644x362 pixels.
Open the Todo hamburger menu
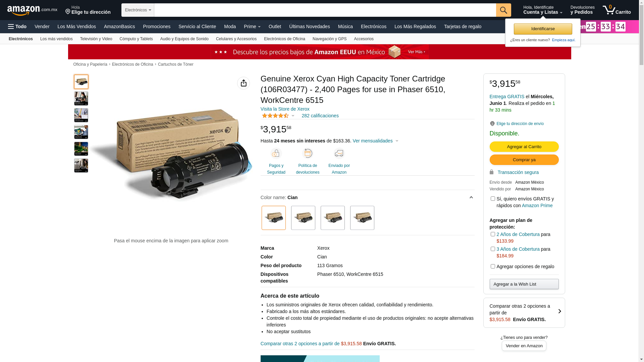click(17, 26)
